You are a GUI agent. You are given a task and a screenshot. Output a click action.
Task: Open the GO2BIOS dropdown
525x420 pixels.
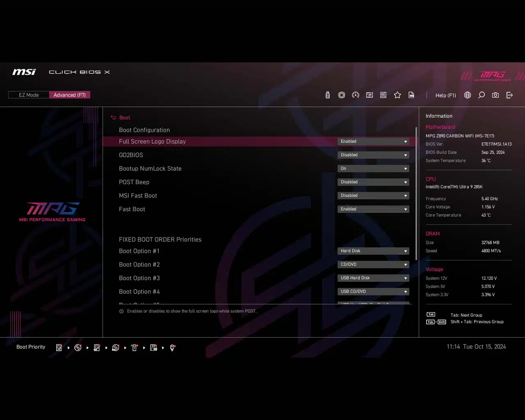tap(373, 155)
